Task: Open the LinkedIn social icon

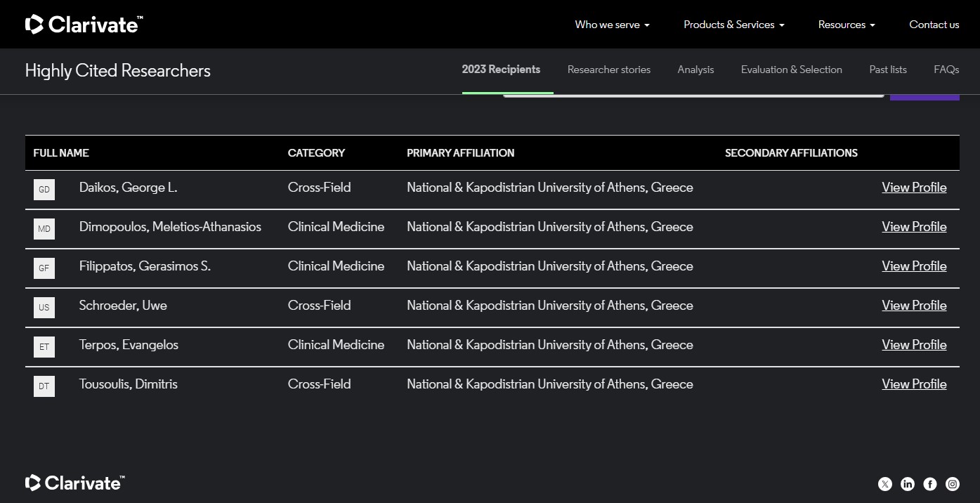Action: (x=908, y=483)
